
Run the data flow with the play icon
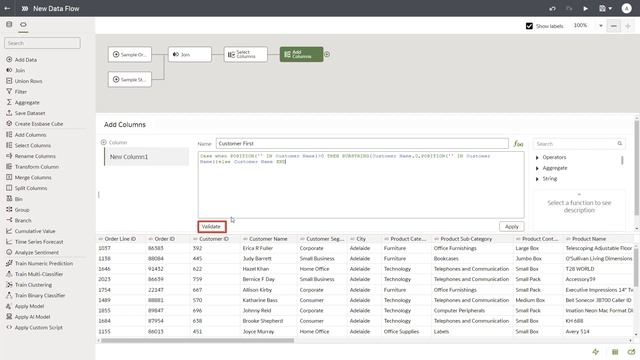tap(586, 9)
